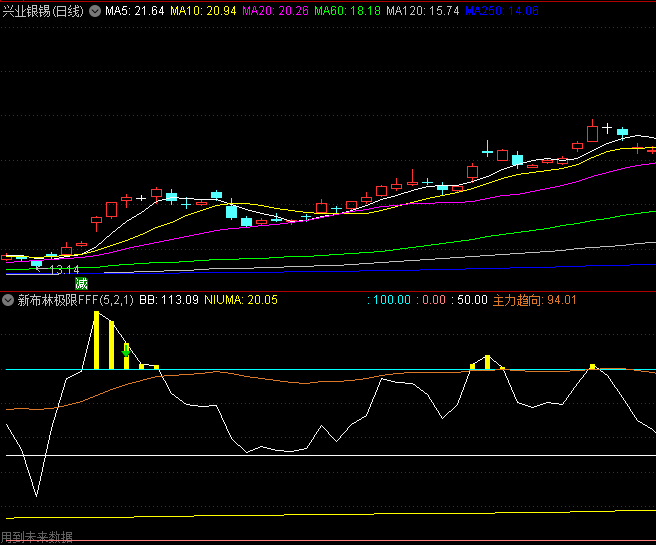Click the 50.00 indicator value
Viewport: 656px width, 545px height.
[472, 299]
